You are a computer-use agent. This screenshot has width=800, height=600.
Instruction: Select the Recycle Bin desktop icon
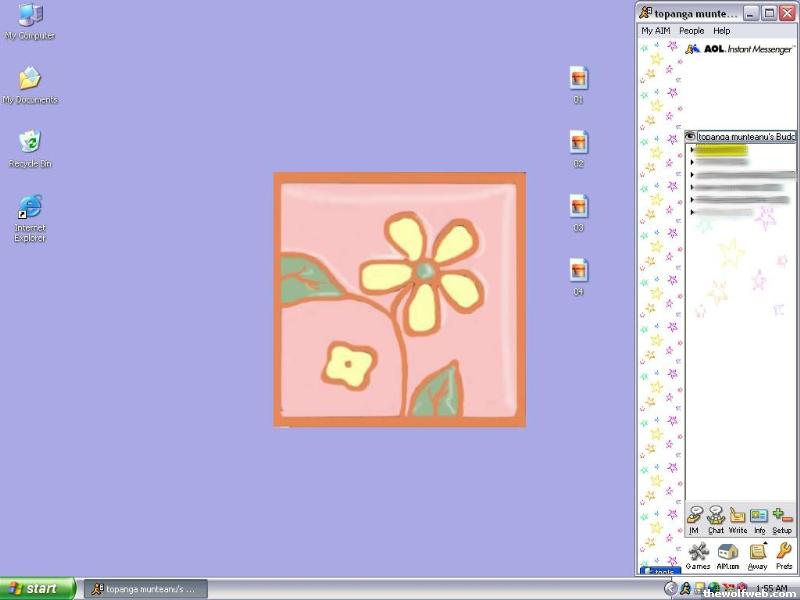coord(30,143)
